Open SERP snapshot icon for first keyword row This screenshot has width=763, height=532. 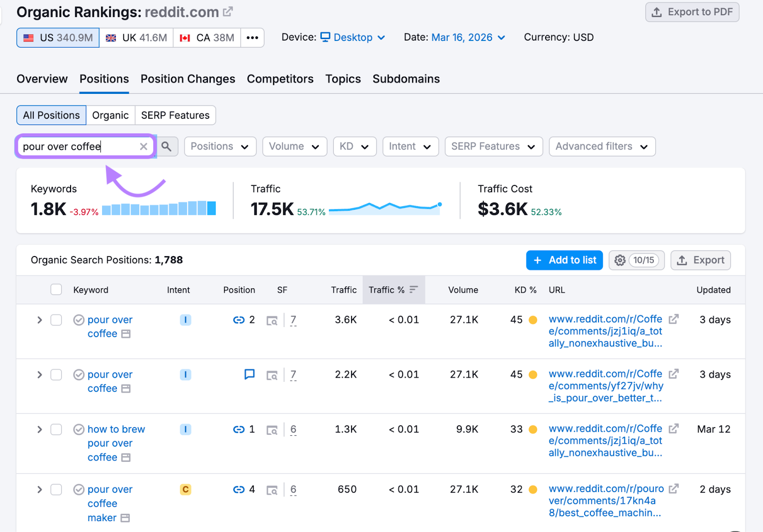coord(272,320)
